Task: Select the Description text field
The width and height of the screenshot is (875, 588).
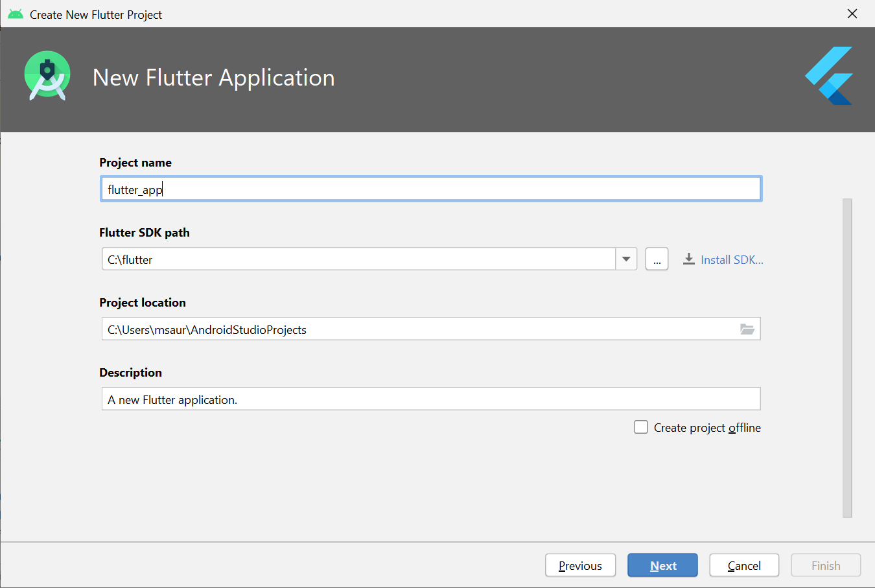Action: point(430,399)
